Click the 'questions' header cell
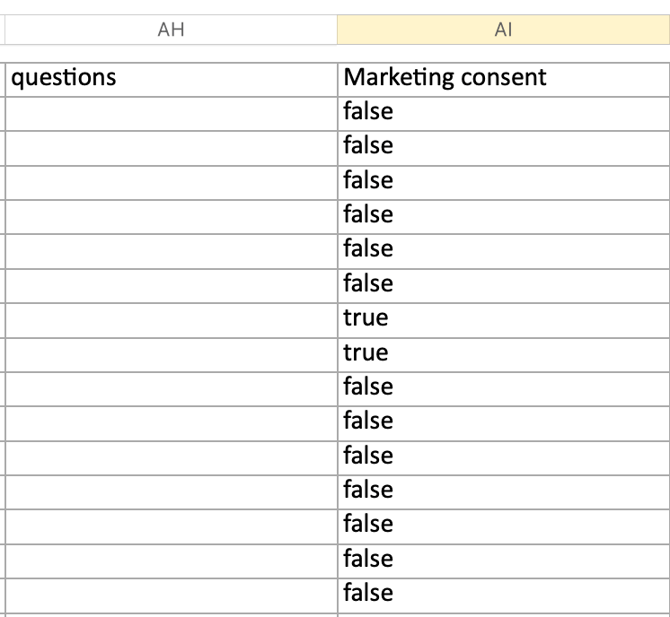Screen dimensions: 670x617 click(x=171, y=78)
